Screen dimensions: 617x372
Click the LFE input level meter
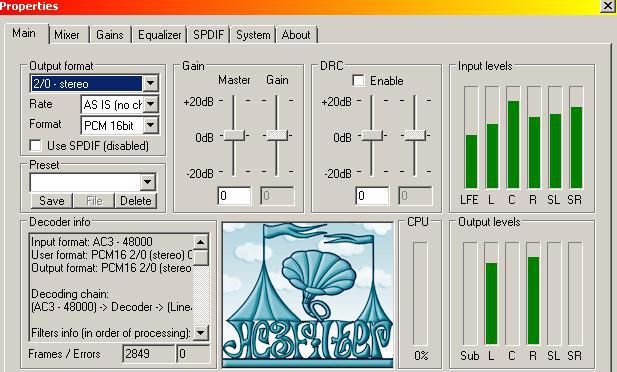click(x=471, y=137)
